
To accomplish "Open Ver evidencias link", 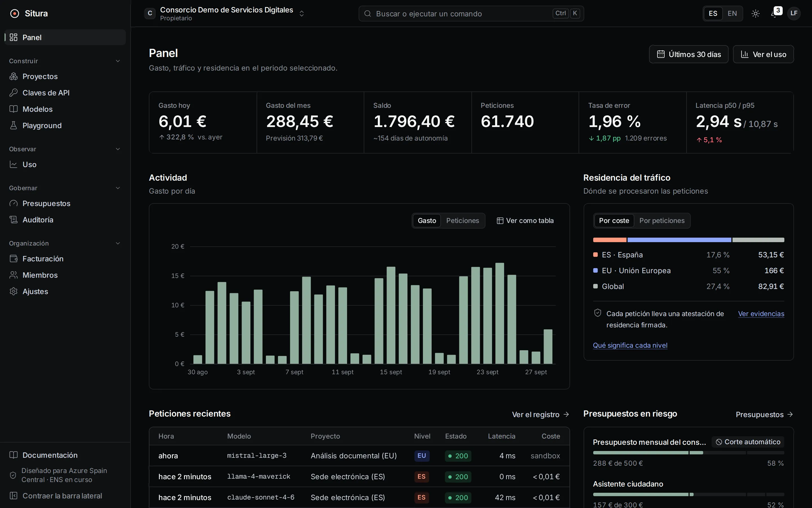I will (761, 314).
